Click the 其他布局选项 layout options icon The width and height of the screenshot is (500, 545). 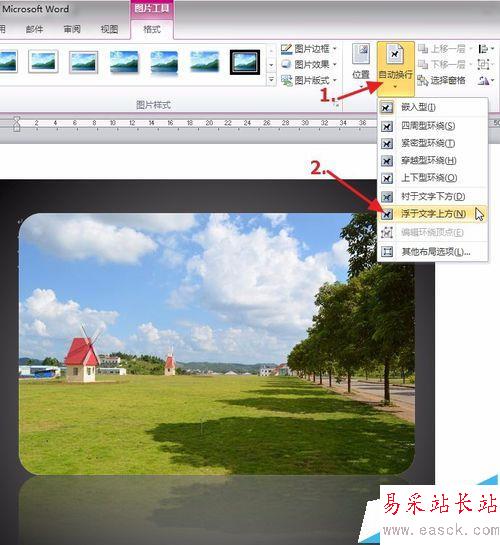click(x=387, y=252)
